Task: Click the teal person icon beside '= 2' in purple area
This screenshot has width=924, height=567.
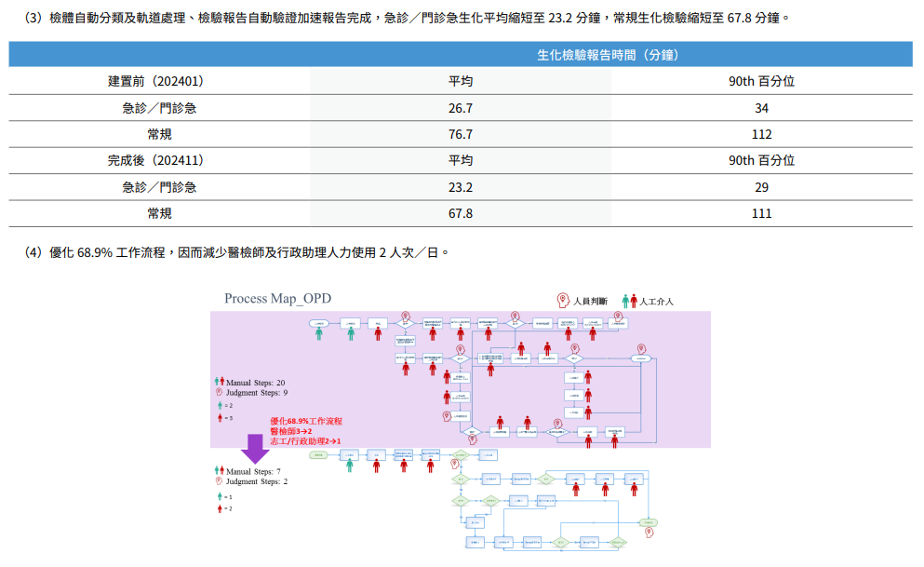Action: point(220,406)
